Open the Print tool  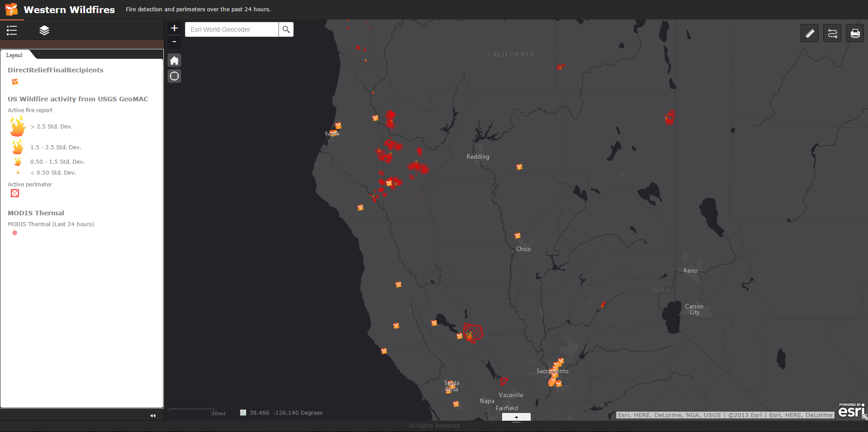coord(855,33)
